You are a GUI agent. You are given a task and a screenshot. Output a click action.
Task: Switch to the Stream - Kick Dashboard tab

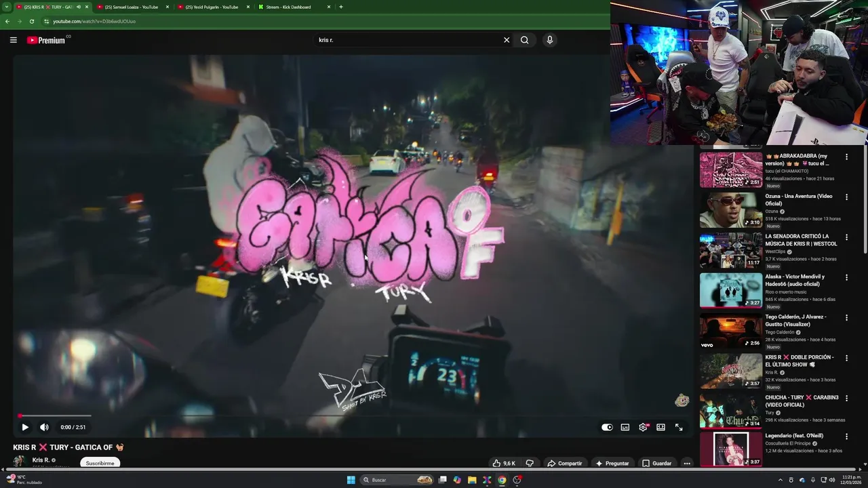294,7
